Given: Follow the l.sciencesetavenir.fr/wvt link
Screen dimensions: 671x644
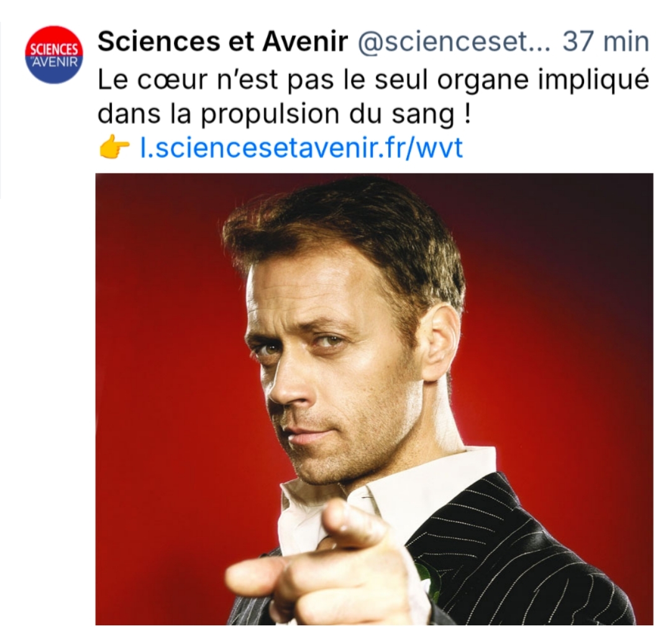Looking at the screenshot, I should click(302, 147).
